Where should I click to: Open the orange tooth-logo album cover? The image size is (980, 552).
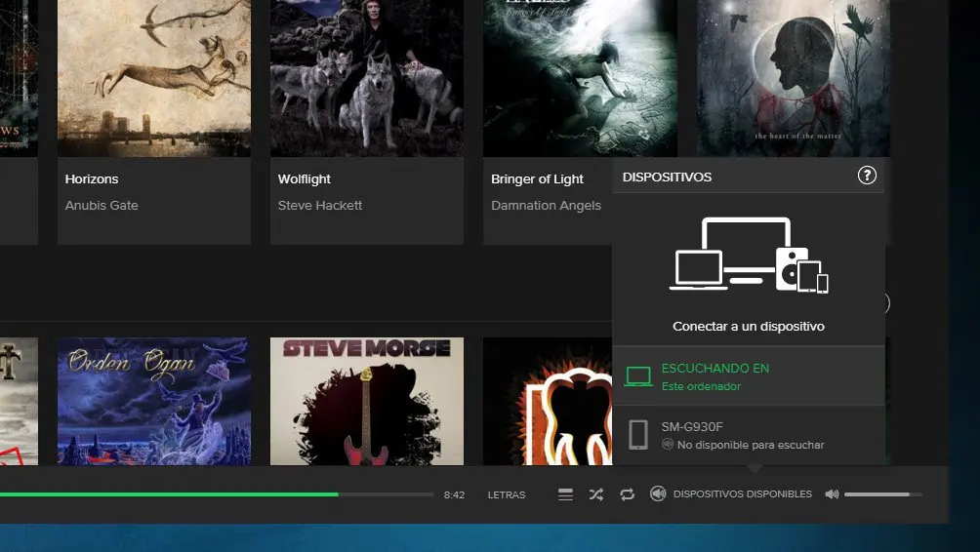(548, 402)
